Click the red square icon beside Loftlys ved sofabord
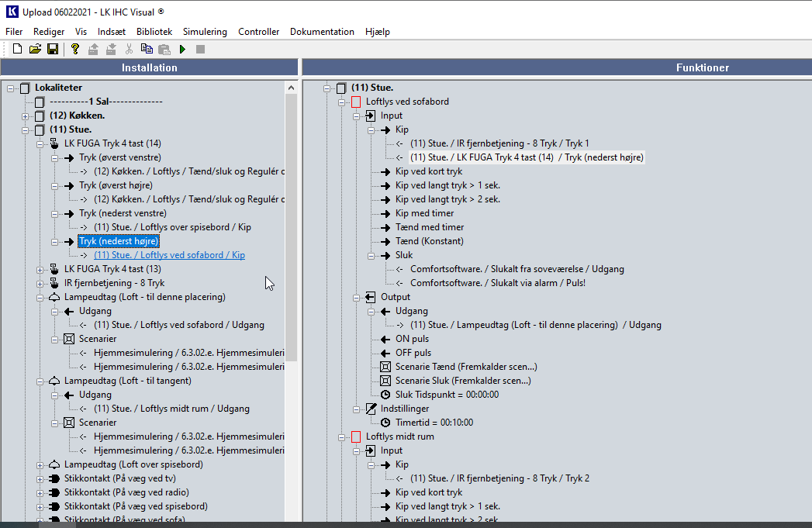The height and width of the screenshot is (528, 812). point(356,102)
